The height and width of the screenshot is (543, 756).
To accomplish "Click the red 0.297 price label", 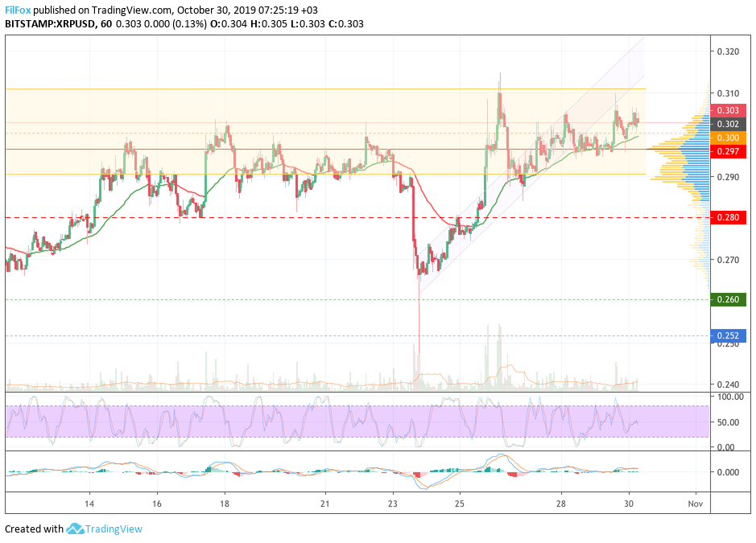I will [728, 151].
